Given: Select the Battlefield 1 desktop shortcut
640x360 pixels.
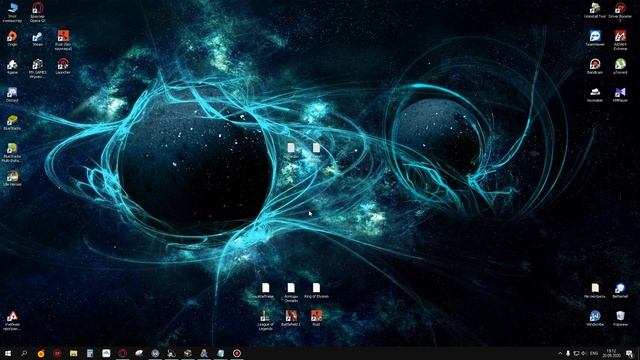Looking at the screenshot, I should pyautogui.click(x=291, y=318).
